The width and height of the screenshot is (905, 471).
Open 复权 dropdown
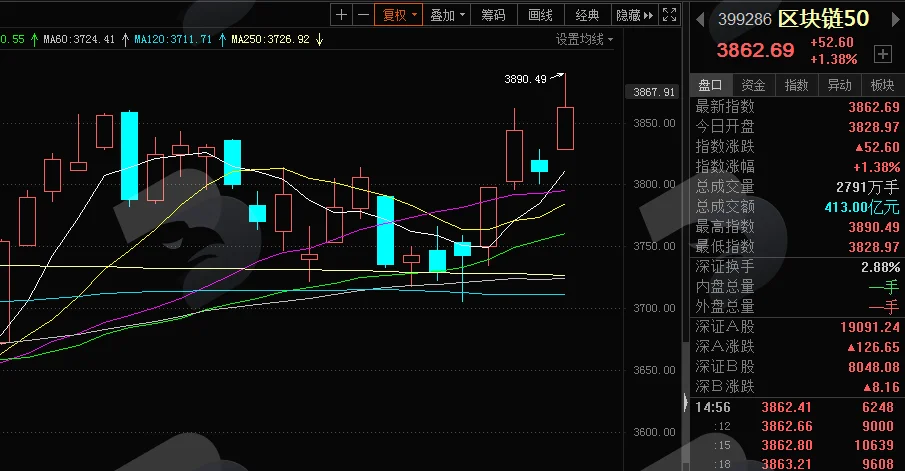(x=399, y=15)
